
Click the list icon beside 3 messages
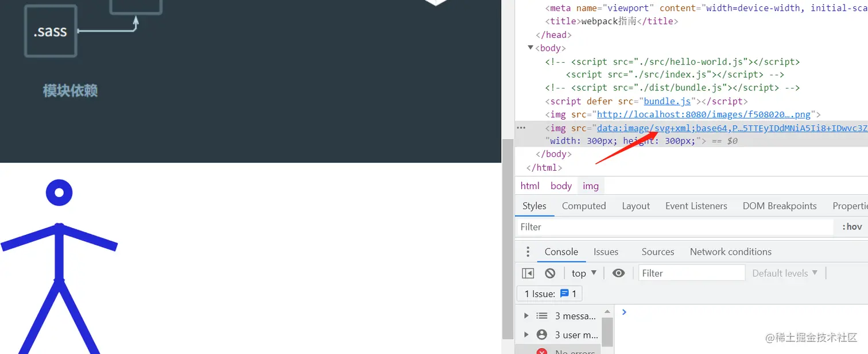tap(542, 315)
